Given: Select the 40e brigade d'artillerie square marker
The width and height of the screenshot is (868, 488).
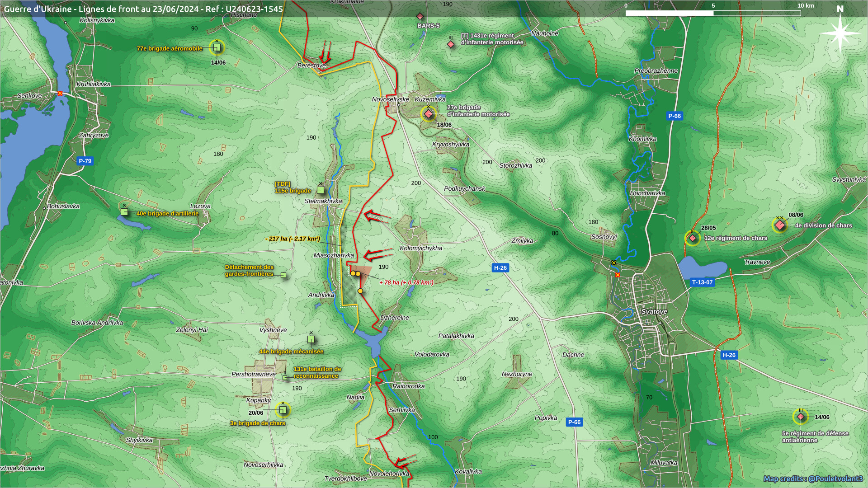Looking at the screenshot, I should pyautogui.click(x=125, y=211).
